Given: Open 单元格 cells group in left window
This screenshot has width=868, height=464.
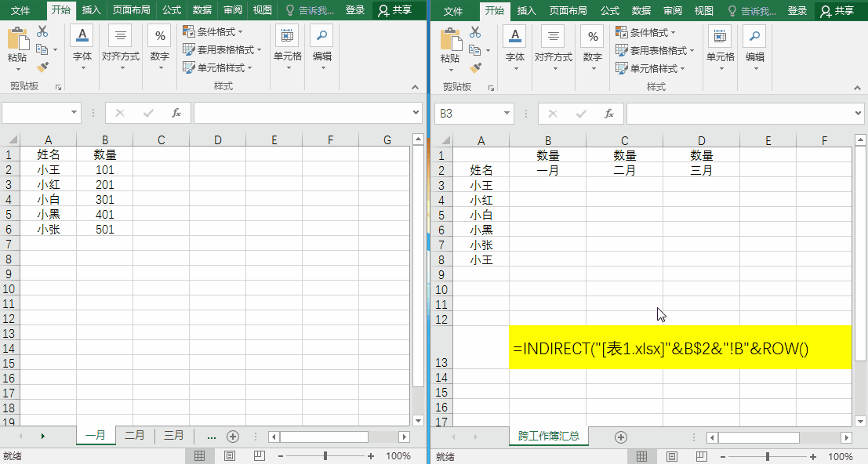Looking at the screenshot, I should tap(287, 48).
